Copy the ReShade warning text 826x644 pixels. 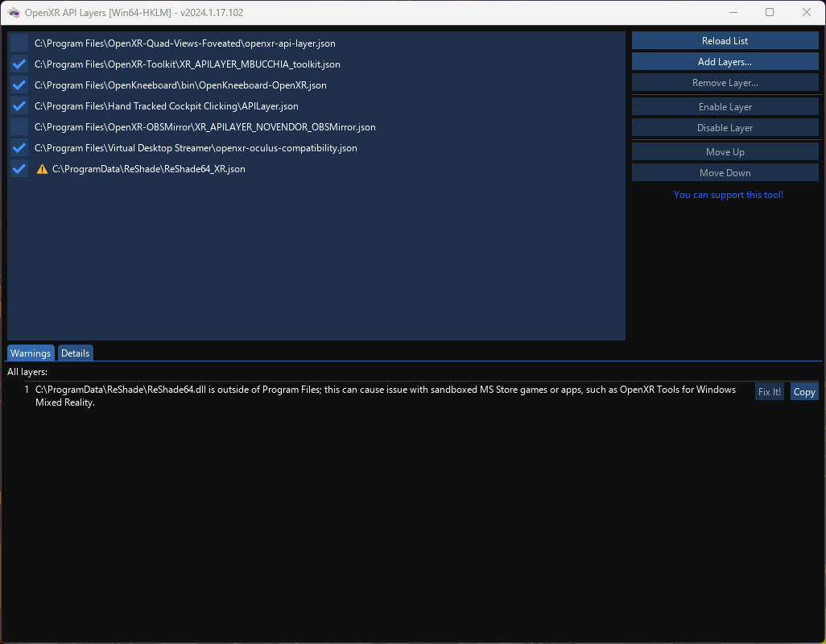[804, 392]
